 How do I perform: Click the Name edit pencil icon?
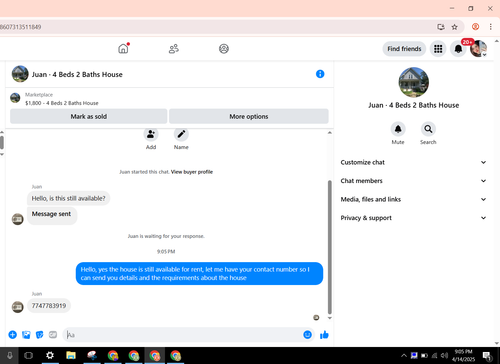click(181, 134)
